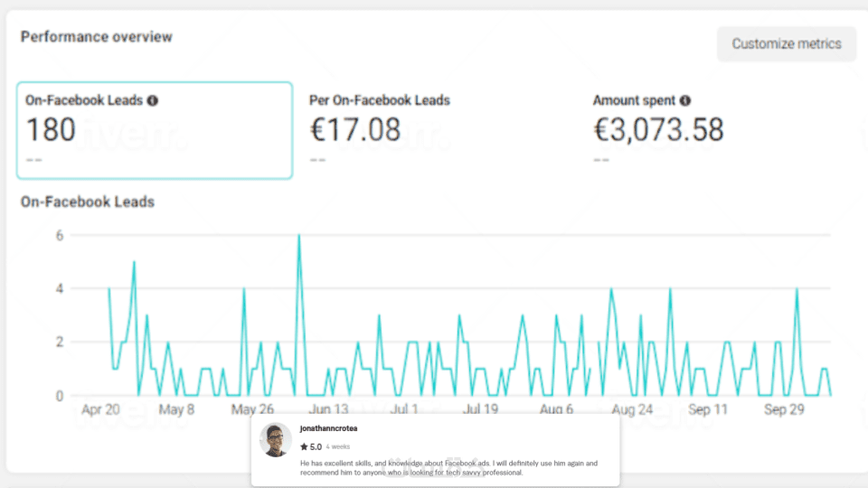Click the €3,073.58 amount spent value
The image size is (868, 488).
point(658,130)
